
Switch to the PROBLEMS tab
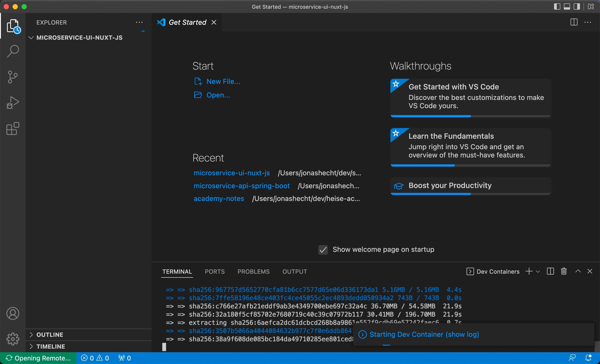click(254, 271)
